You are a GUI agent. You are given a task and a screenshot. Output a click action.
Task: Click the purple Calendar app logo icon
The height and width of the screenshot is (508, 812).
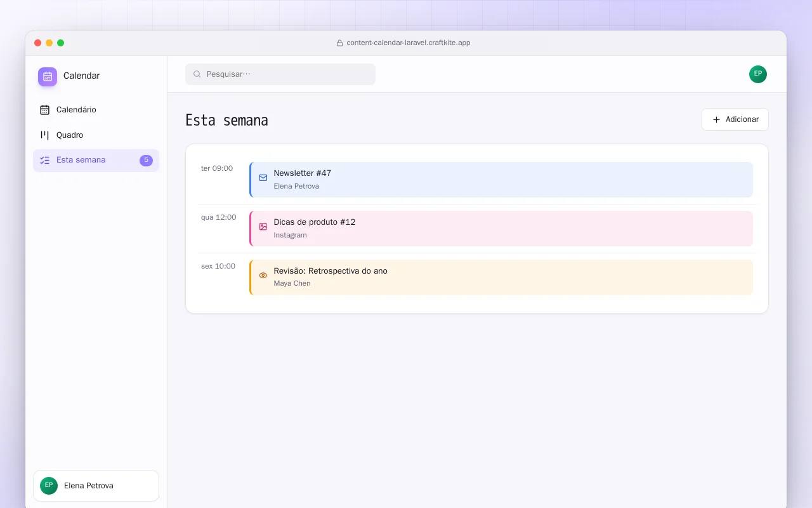[48, 77]
